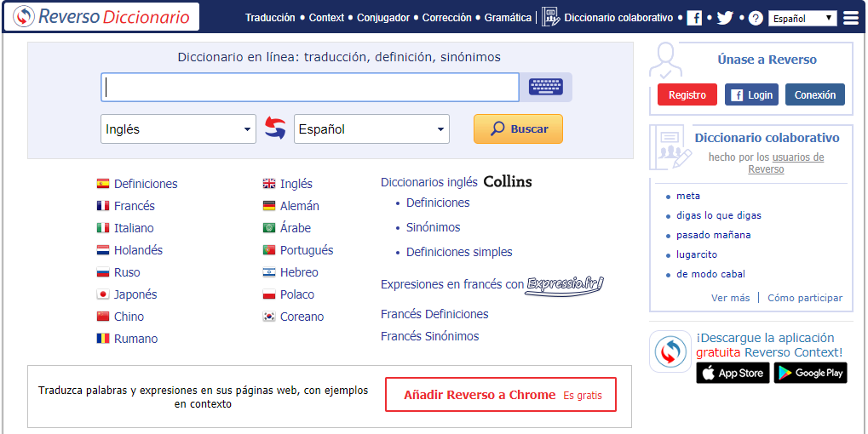Focus the dictionary search text field

point(310,87)
